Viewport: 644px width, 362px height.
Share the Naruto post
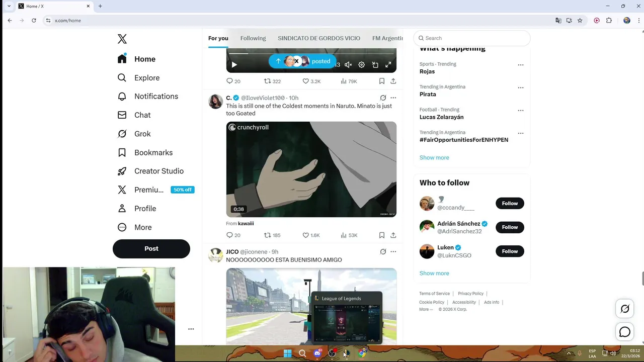click(393, 235)
